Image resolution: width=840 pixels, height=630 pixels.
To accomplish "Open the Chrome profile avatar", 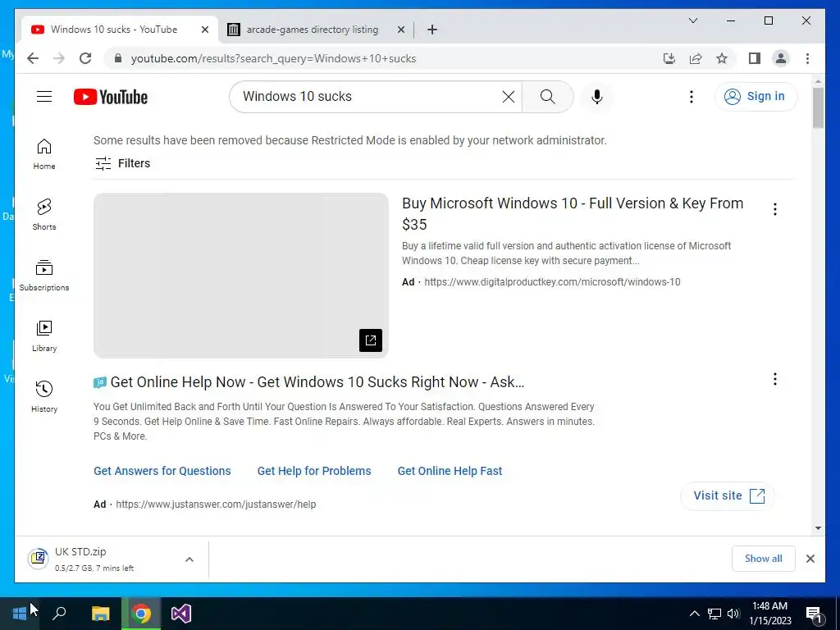I will [x=781, y=58].
